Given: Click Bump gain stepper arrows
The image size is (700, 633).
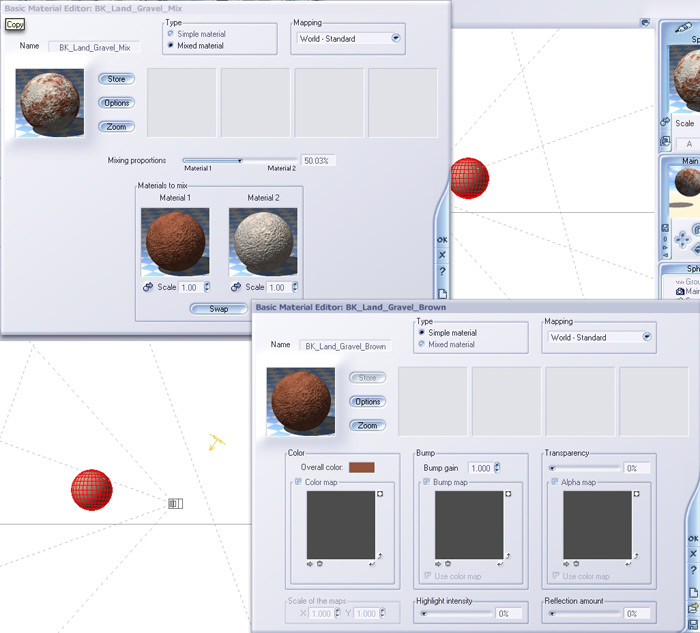Looking at the screenshot, I should pyautogui.click(x=497, y=467).
